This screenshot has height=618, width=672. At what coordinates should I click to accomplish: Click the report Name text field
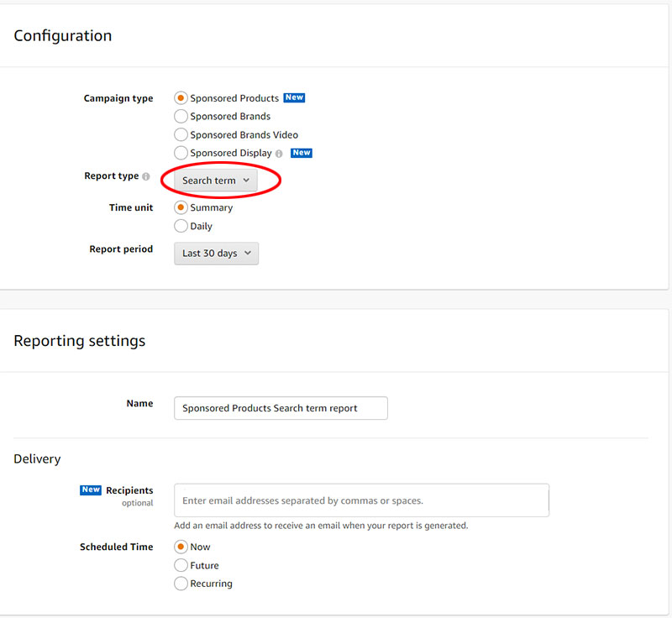coord(281,408)
